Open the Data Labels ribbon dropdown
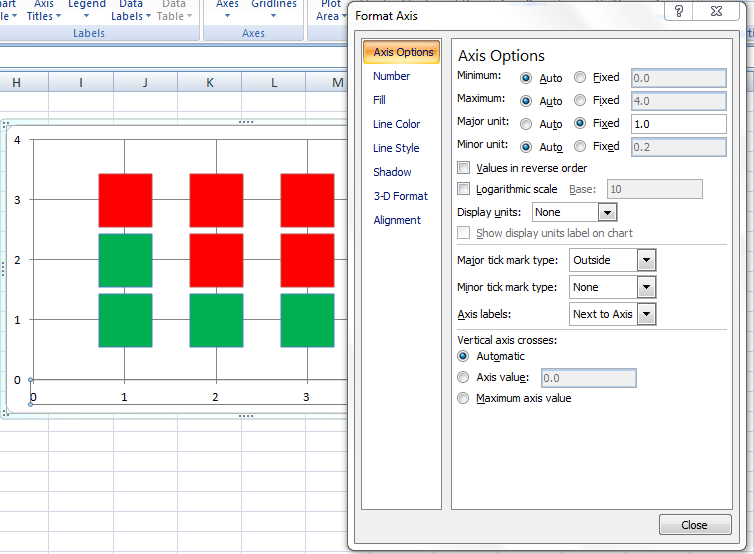 (x=131, y=11)
